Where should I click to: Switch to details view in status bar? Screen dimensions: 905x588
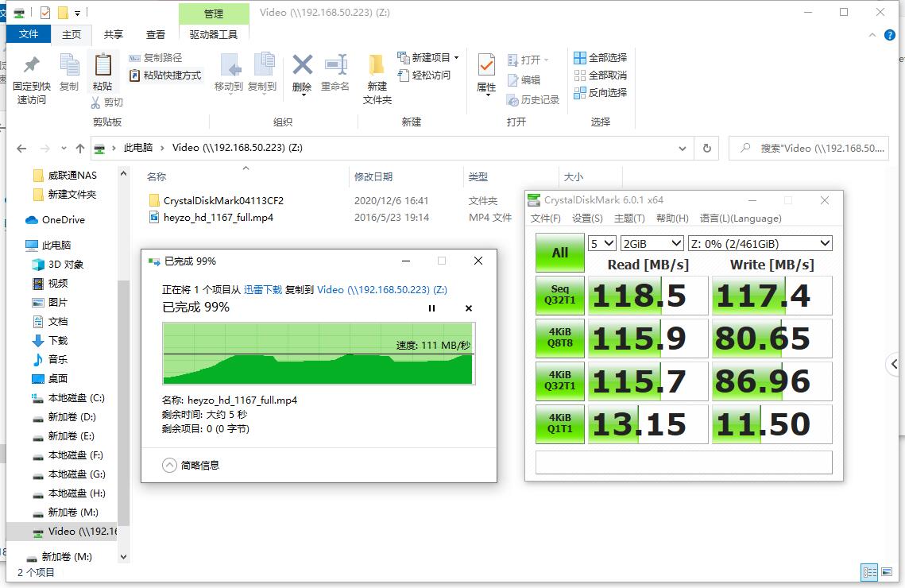coord(871,571)
